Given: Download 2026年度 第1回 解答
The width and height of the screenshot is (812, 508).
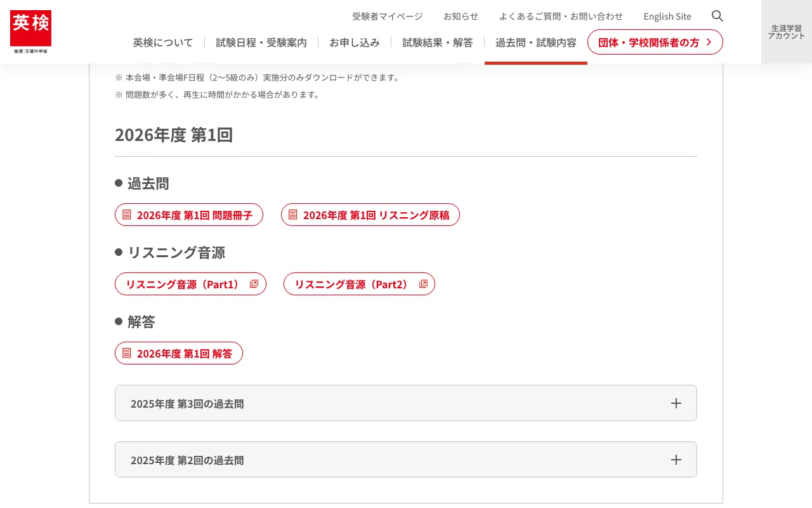Looking at the screenshot, I should click(179, 353).
